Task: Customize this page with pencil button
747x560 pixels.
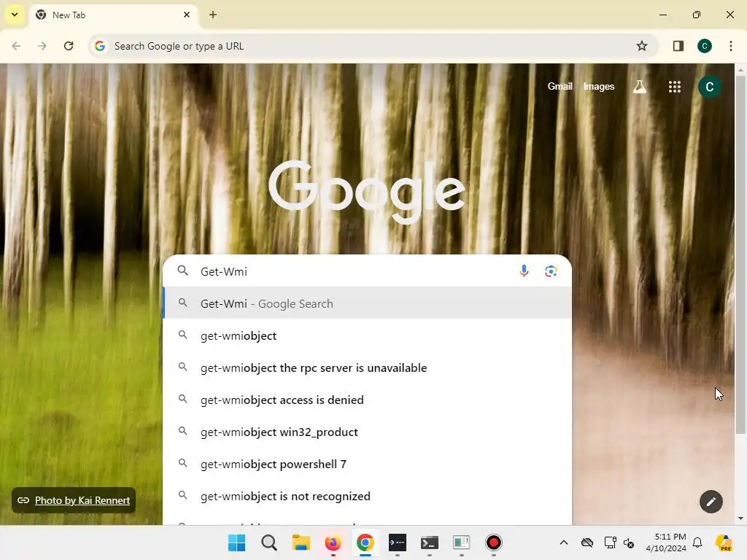Action: [711, 502]
